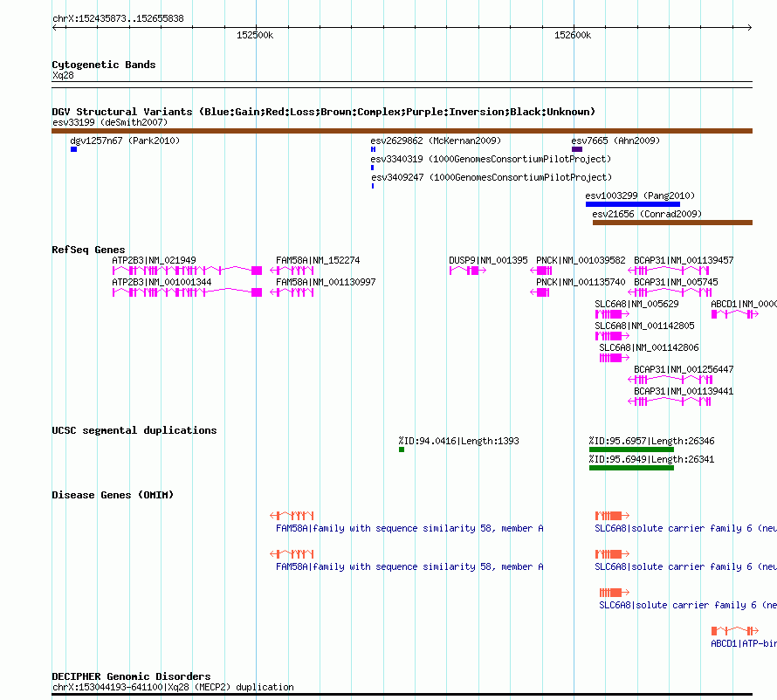The width and height of the screenshot is (777, 700).
Task: Click the third orange SLC6A8 OMIM gene glyph
Action: click(x=615, y=593)
